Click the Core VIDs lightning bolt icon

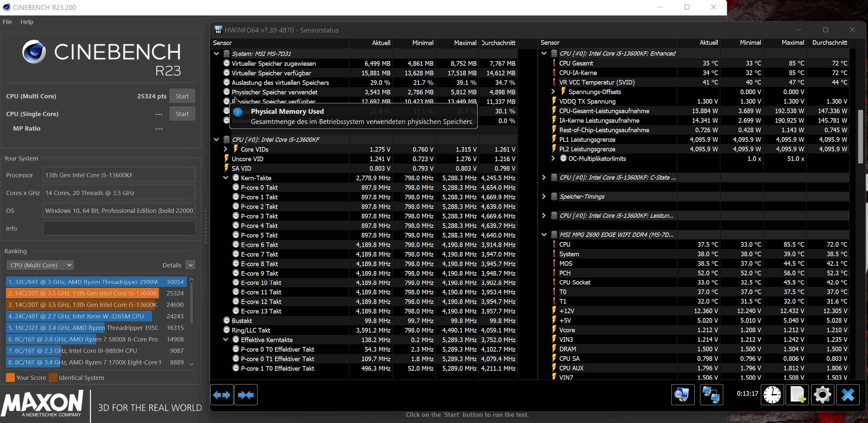(x=236, y=149)
